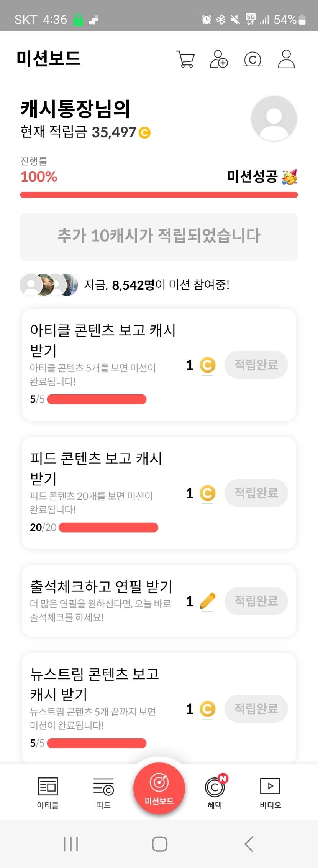Viewport: 318px width, 868px height.
Task: Open the shopping cart icon
Action: coord(185,59)
